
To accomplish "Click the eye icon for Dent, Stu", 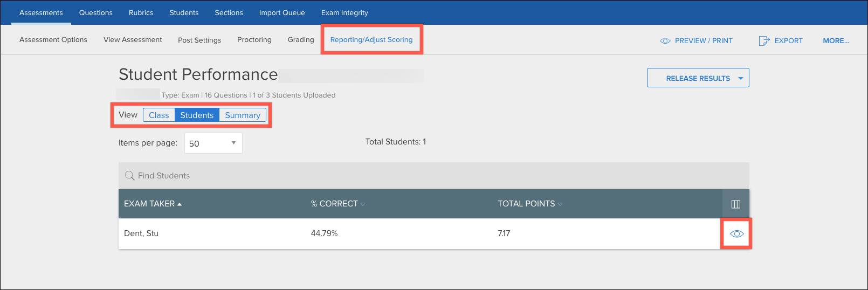I will tap(736, 233).
